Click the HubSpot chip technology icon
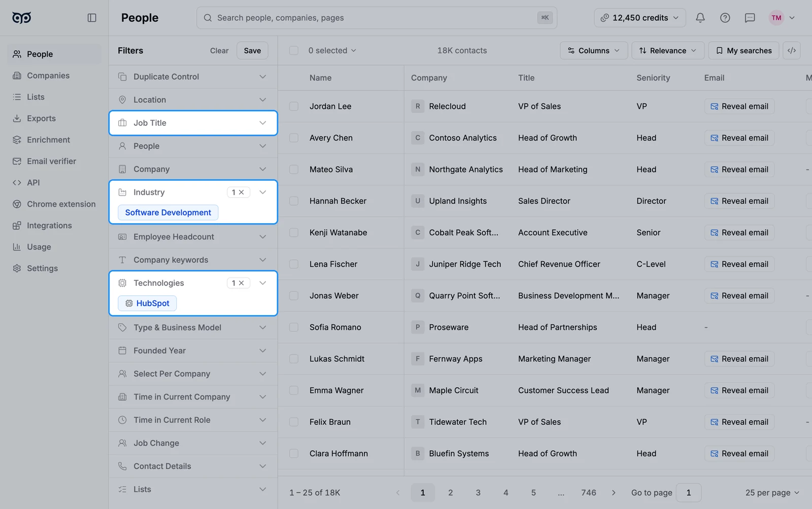Image resolution: width=812 pixels, height=509 pixels. pos(129,303)
